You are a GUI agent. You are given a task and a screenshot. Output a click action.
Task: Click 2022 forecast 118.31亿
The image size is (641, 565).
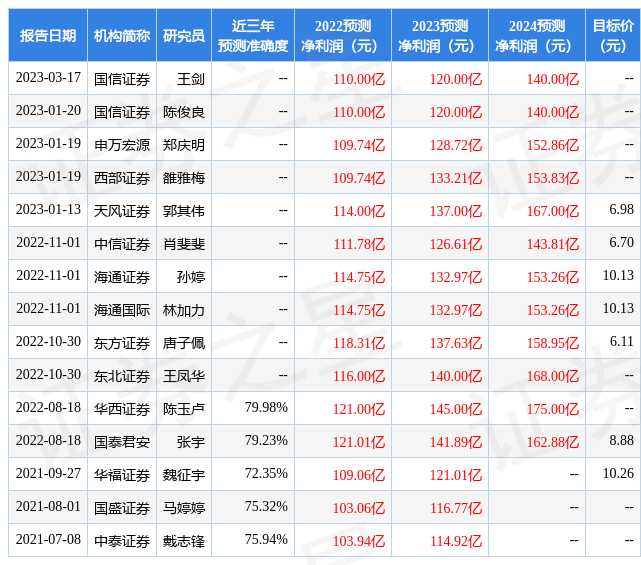(359, 343)
